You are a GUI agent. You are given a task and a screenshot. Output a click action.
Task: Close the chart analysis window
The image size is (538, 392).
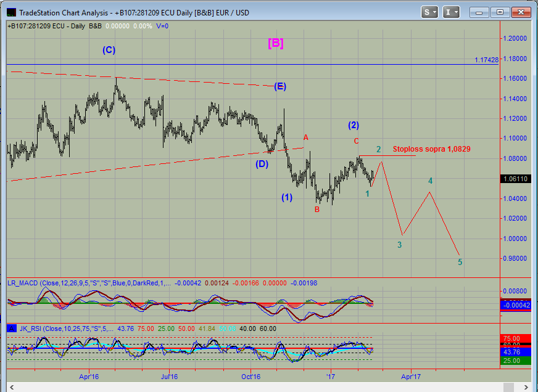pyautogui.click(x=520, y=12)
